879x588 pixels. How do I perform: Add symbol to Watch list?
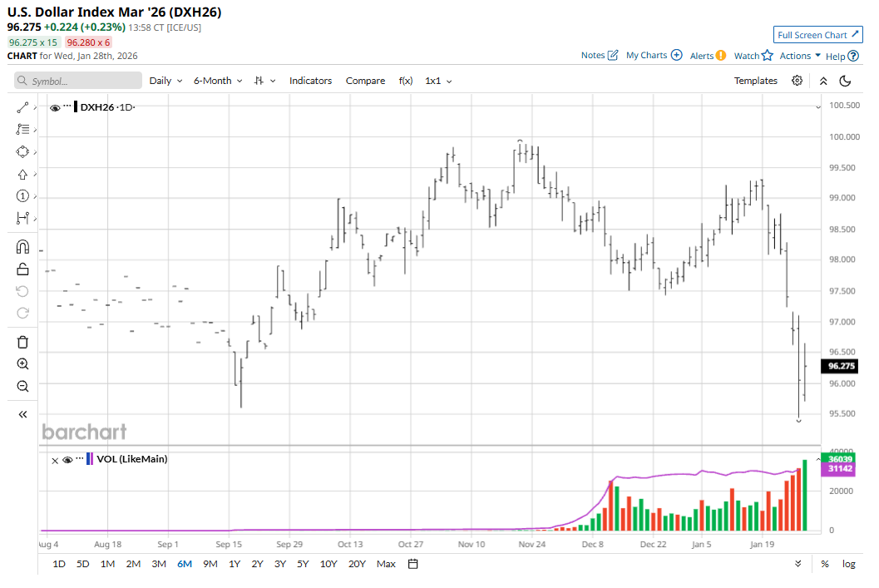tap(753, 56)
